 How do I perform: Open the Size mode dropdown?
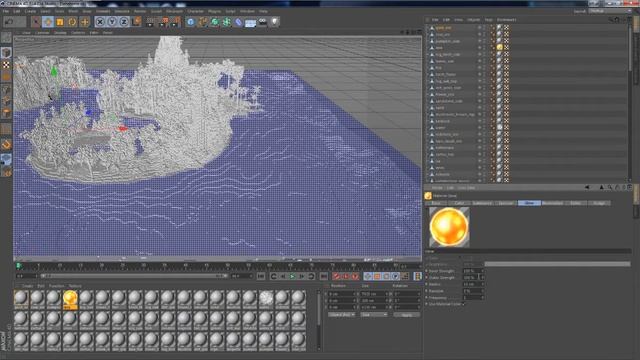(x=373, y=315)
